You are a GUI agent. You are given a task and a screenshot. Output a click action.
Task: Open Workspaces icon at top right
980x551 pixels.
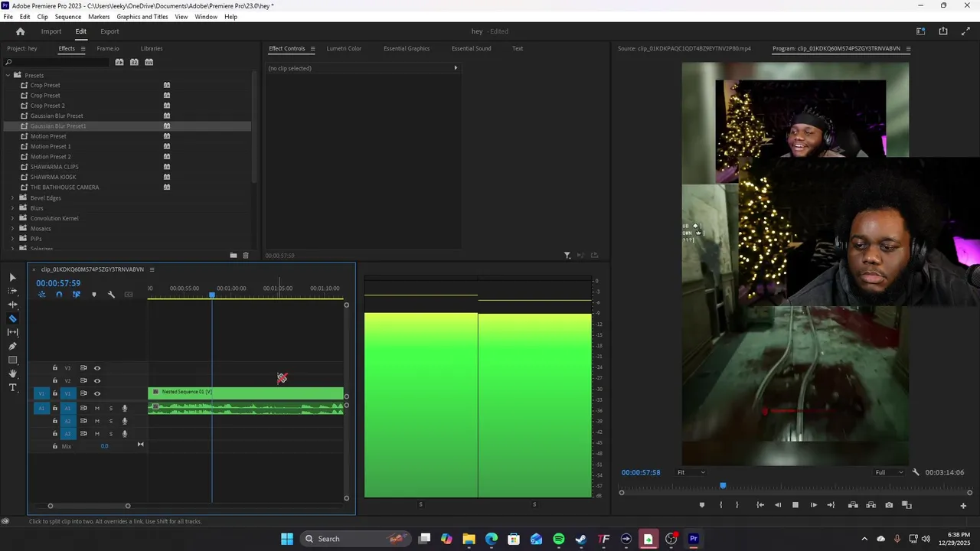(921, 31)
